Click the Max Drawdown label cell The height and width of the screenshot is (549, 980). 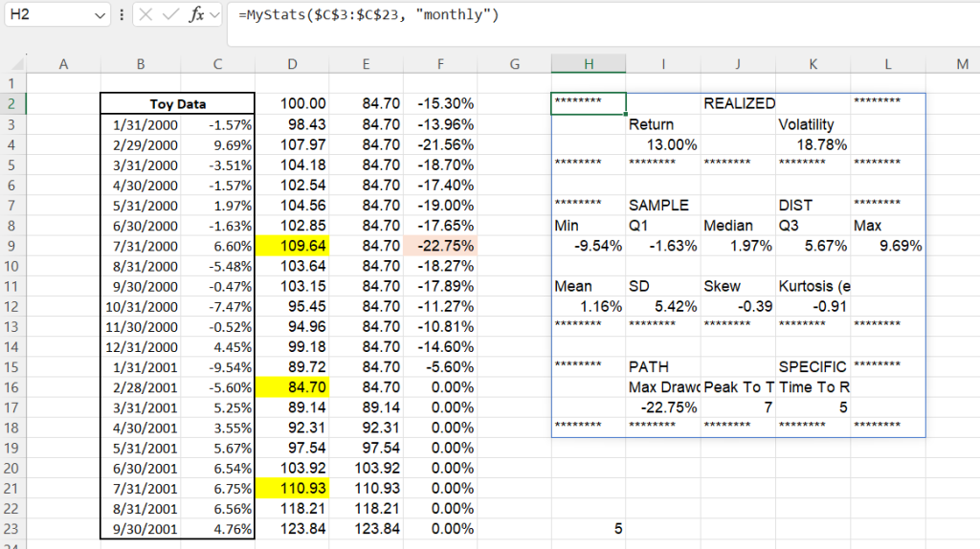click(x=663, y=387)
